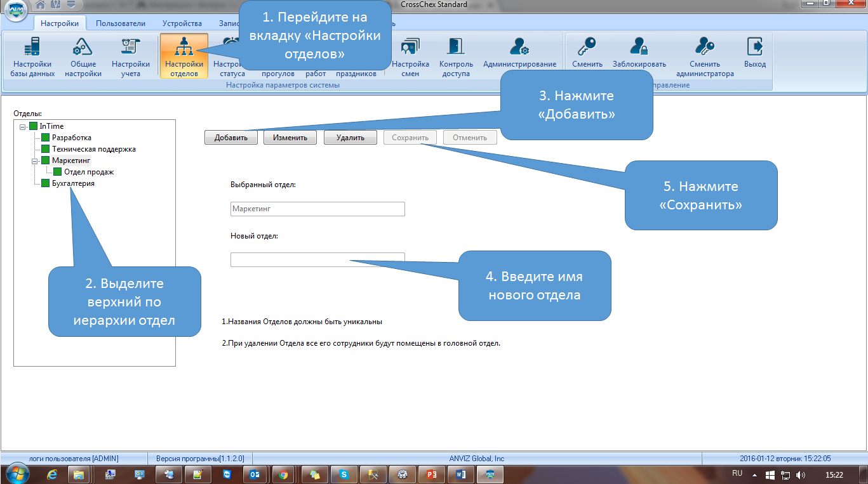Open Настройки учета in ribbon

coord(131,56)
